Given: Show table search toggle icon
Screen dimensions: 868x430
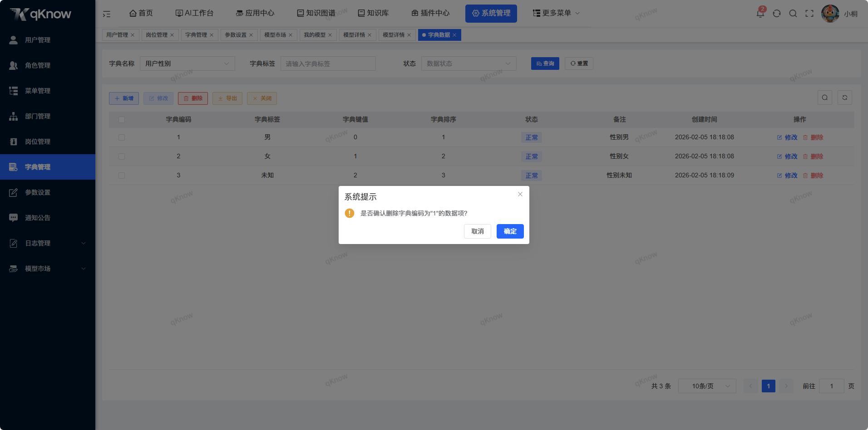Looking at the screenshot, I should (x=825, y=98).
